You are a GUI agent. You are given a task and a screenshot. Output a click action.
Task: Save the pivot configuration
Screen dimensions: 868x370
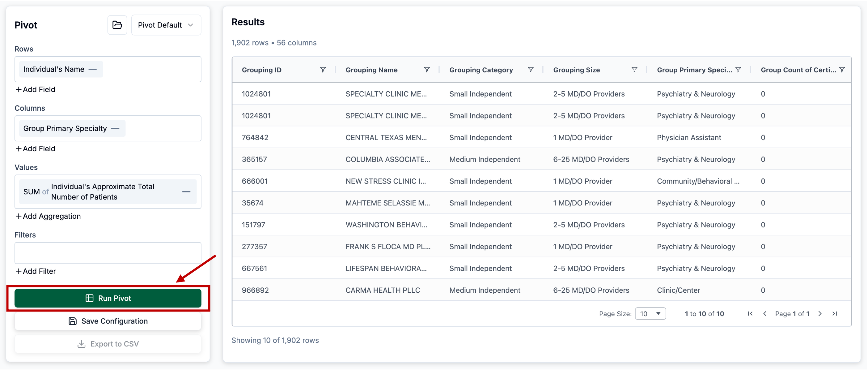click(108, 321)
